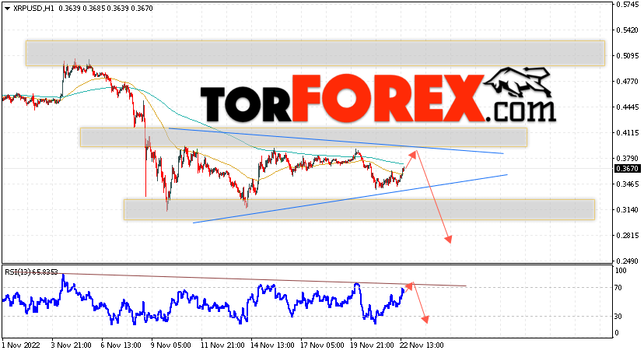Select price level 0.3140 on the scale

coord(627,210)
